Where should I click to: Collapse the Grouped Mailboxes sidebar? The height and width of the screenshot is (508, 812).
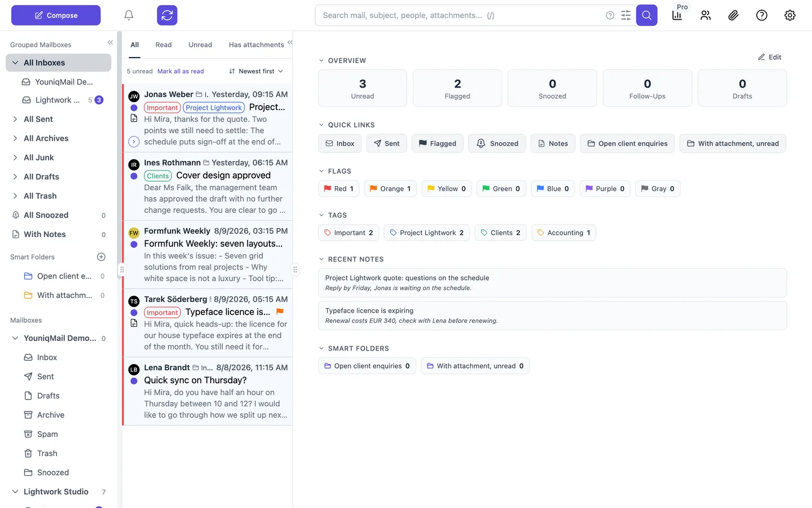pyautogui.click(x=110, y=42)
